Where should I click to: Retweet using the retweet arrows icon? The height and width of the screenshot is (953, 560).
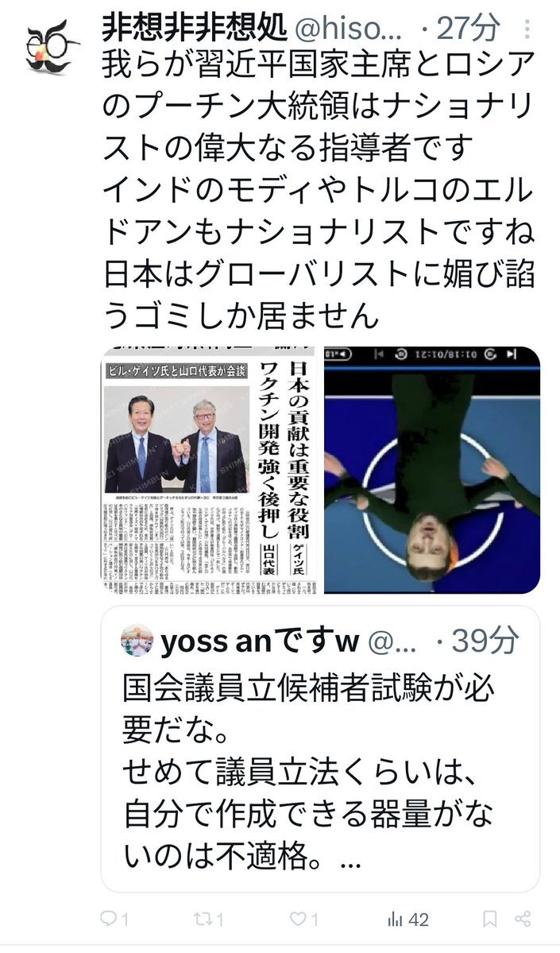[x=203, y=919]
